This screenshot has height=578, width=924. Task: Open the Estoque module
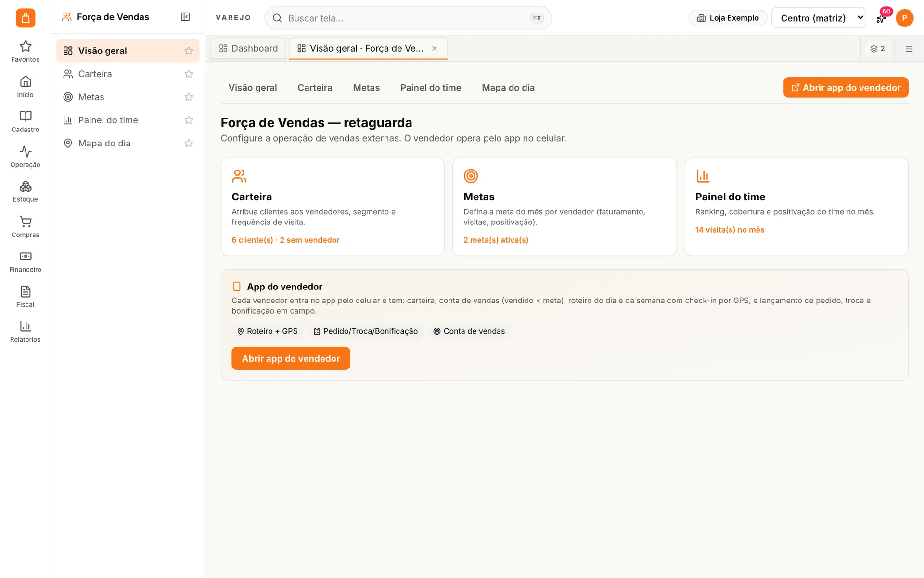(x=25, y=192)
